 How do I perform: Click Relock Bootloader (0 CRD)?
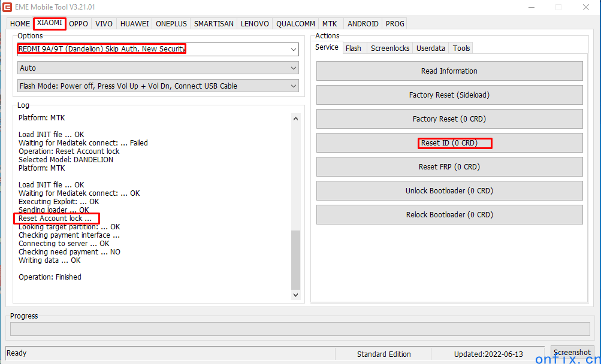[449, 214]
